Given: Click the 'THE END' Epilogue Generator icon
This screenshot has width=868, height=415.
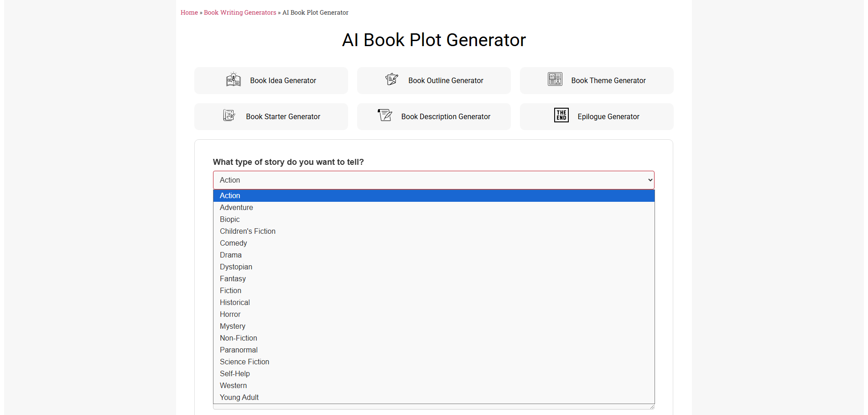Looking at the screenshot, I should 561,115.
